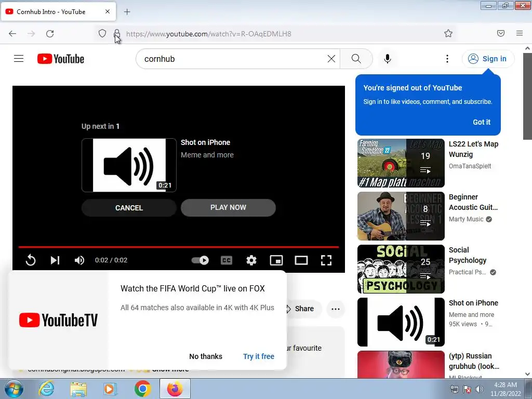Open Shot on iPhone sidebar video thumbnail

click(x=401, y=322)
